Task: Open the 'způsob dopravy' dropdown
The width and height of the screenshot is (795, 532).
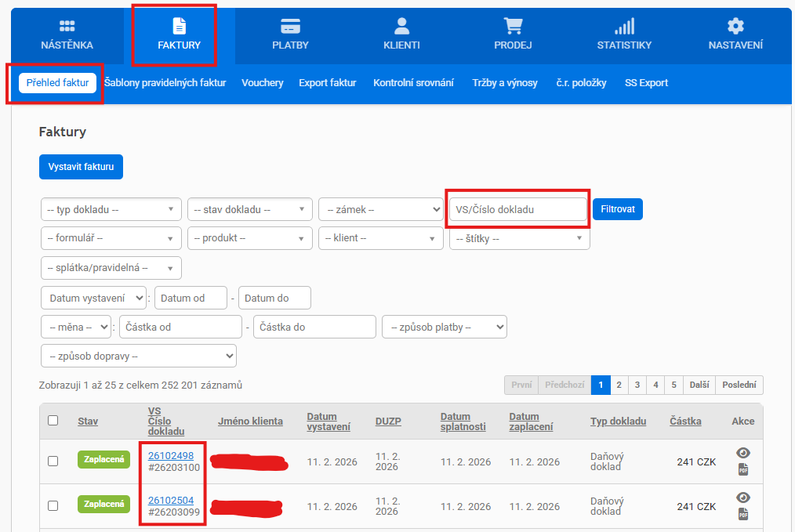Action: 139,356
